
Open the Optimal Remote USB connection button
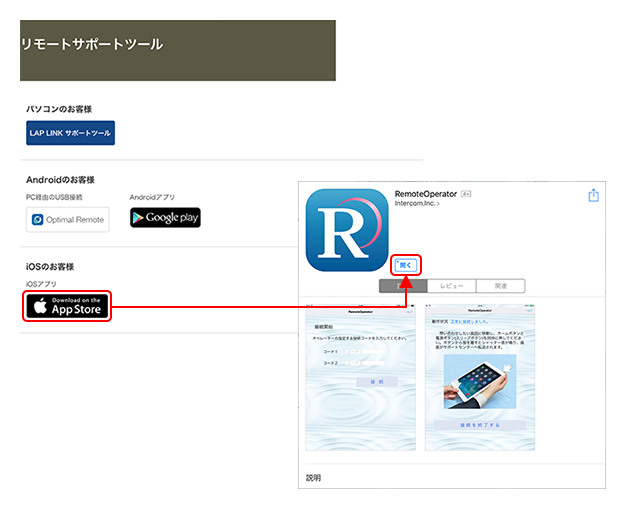(68, 219)
